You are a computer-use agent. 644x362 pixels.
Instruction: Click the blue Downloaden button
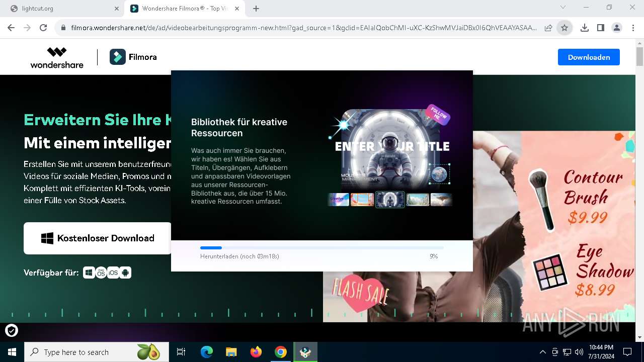589,57
